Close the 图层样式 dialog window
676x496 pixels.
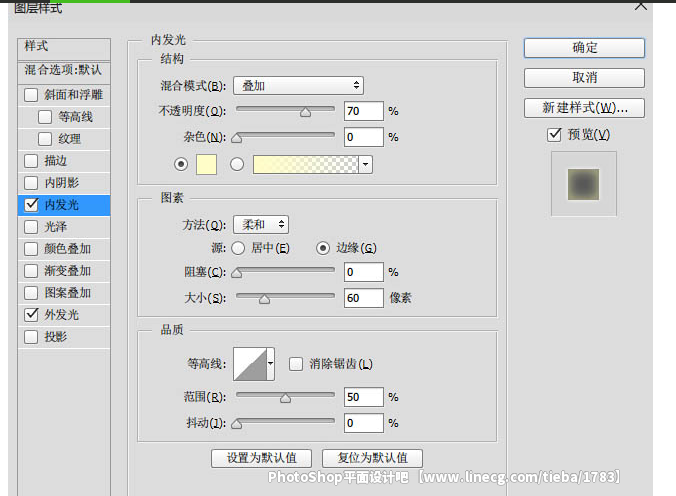640,7
